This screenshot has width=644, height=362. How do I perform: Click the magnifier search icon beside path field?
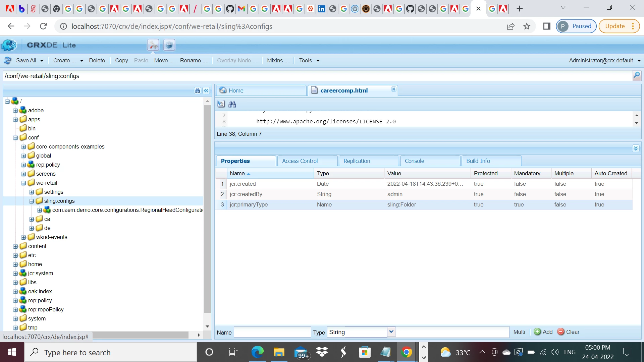(636, 75)
